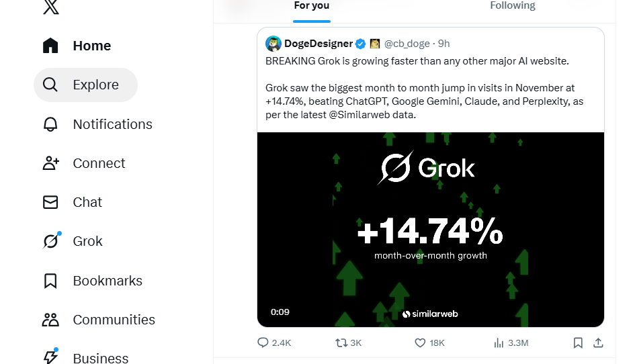Open Bookmarks in the sidebar
This screenshot has height=364, width=635.
click(x=92, y=281)
